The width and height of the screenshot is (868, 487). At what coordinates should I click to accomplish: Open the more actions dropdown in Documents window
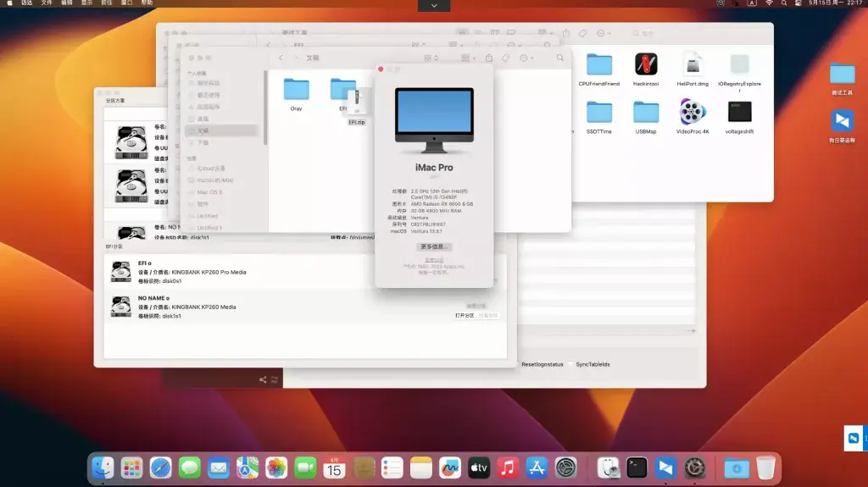point(526,58)
